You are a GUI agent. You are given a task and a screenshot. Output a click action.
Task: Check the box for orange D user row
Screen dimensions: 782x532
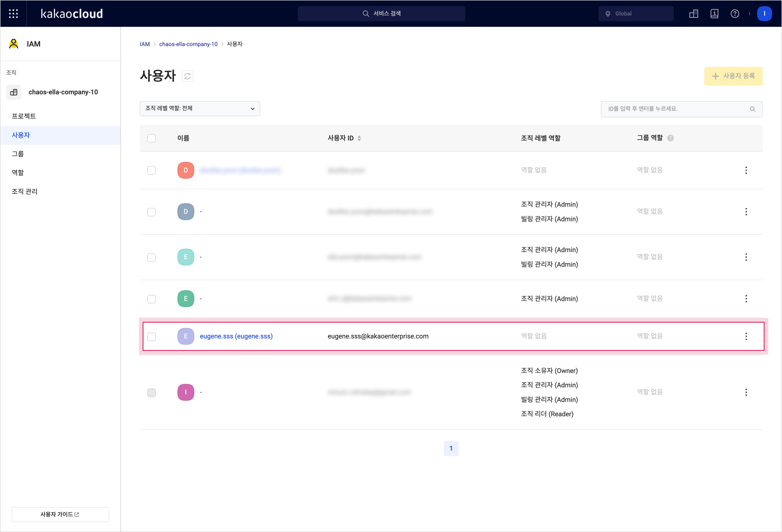tap(152, 170)
